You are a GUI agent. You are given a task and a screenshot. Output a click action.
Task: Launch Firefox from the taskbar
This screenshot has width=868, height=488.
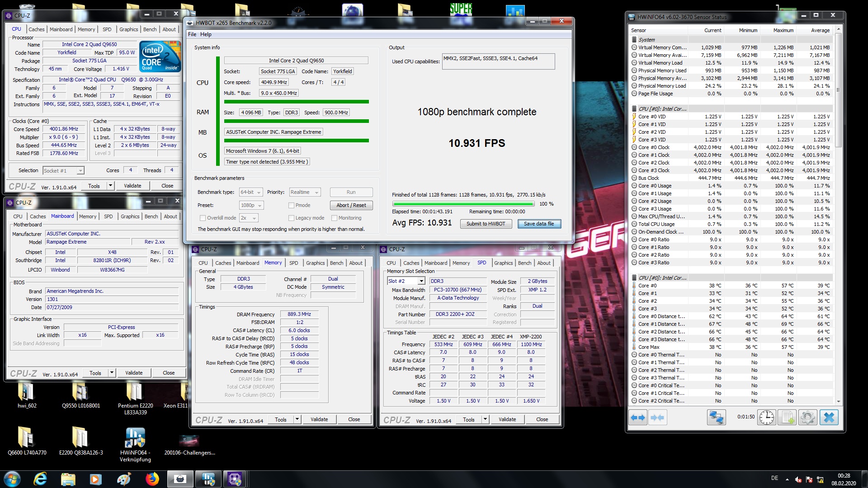(x=152, y=479)
